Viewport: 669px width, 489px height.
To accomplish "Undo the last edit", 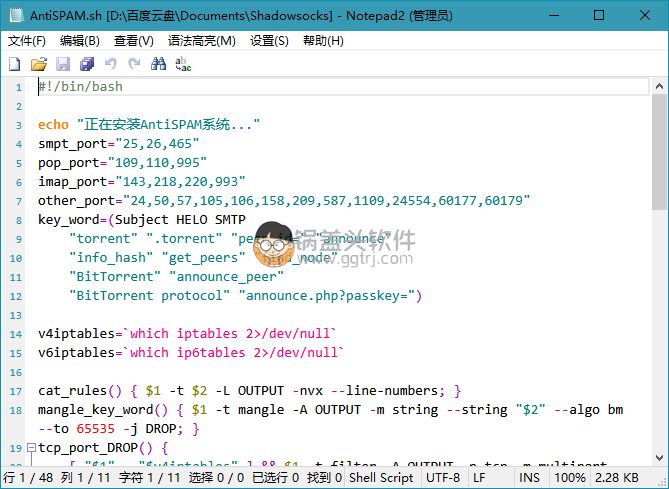I will [111, 64].
